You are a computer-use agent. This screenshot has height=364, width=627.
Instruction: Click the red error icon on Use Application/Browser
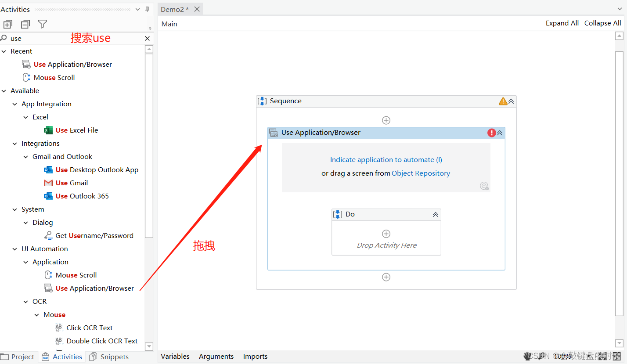492,133
